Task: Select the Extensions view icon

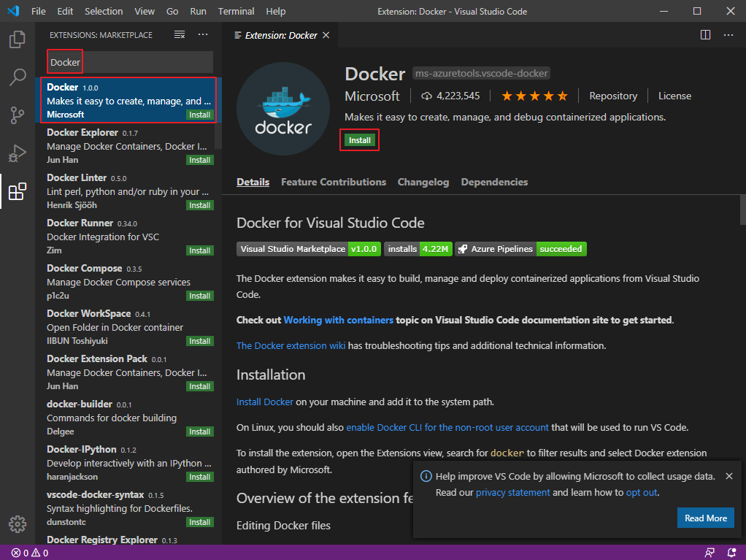Action: point(17,191)
